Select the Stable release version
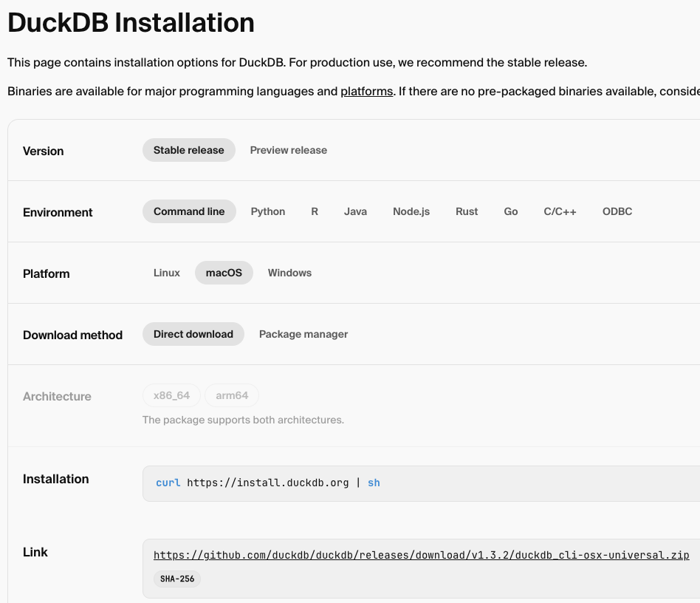Viewport: 700px width, 603px height. [x=189, y=150]
